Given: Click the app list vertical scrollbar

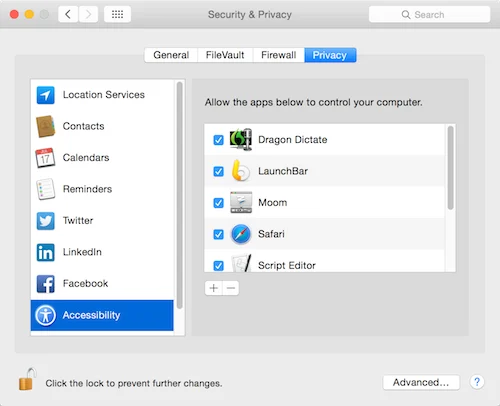Looking at the screenshot, I should (x=450, y=167).
